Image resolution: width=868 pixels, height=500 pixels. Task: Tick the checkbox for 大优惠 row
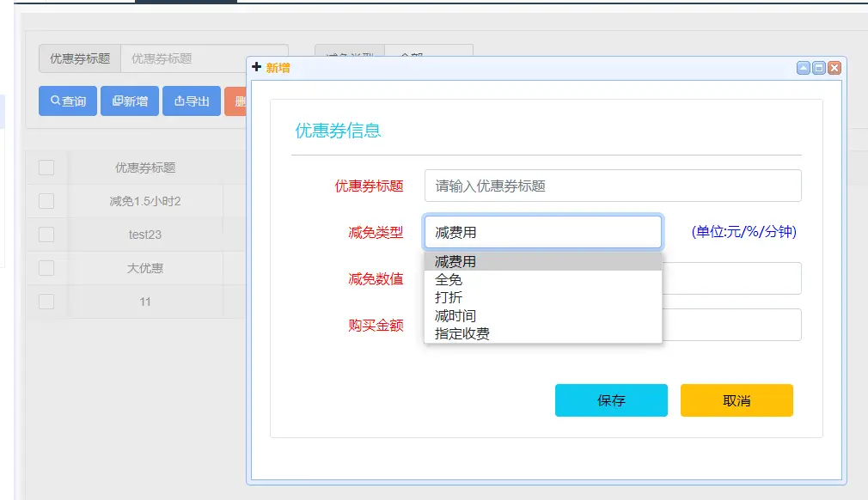pos(46,268)
